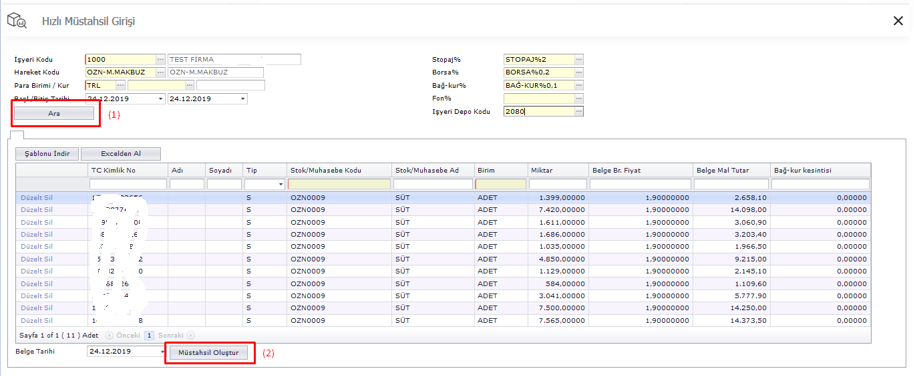The height and width of the screenshot is (376, 914).
Task: Click Sil on the 7.565,00000 row
Action: point(49,320)
